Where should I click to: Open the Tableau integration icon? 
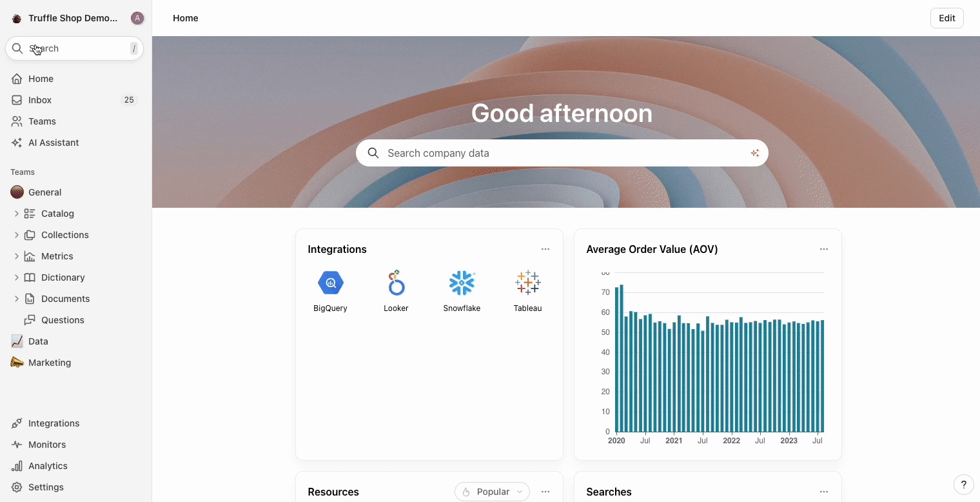coord(527,283)
